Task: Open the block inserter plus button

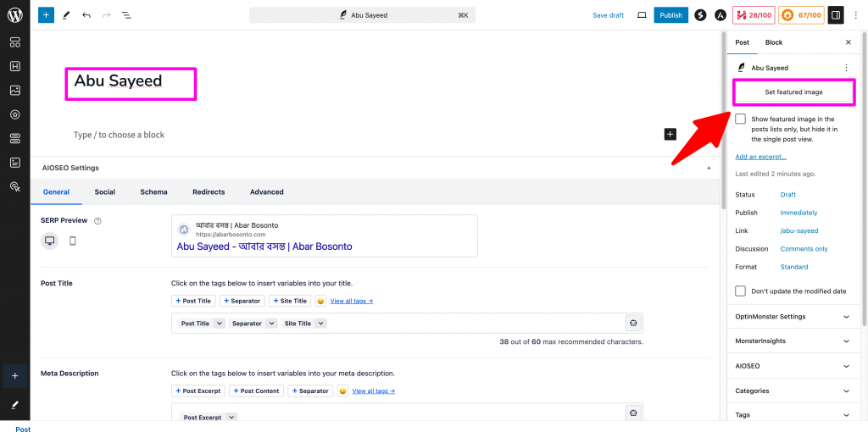Action: pyautogui.click(x=45, y=15)
